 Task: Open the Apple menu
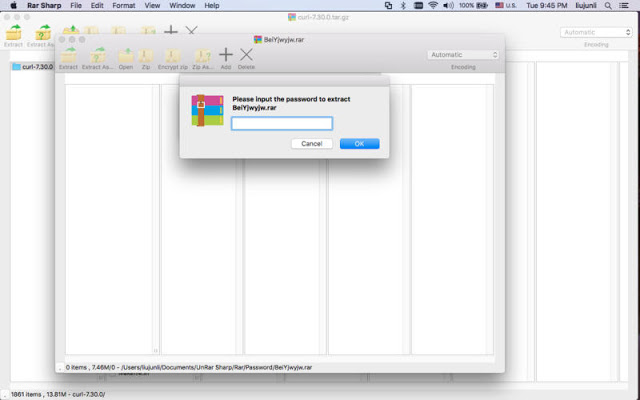click(x=13, y=6)
